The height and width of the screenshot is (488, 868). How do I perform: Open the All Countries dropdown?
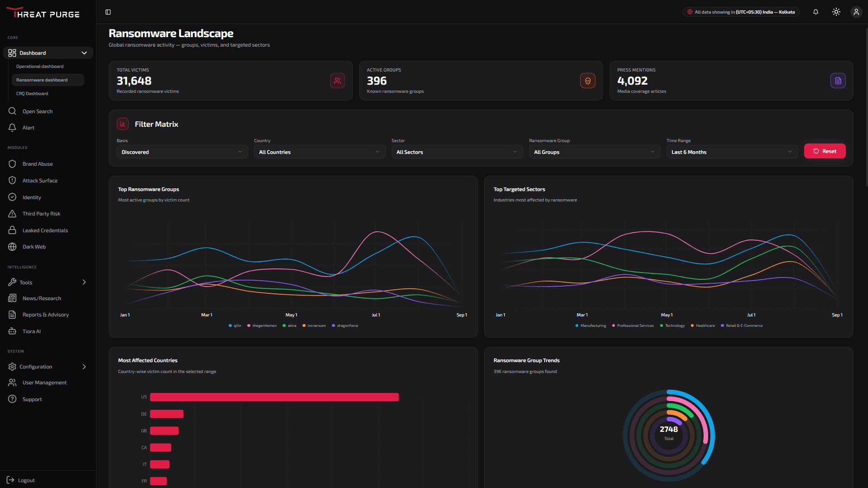[320, 152]
